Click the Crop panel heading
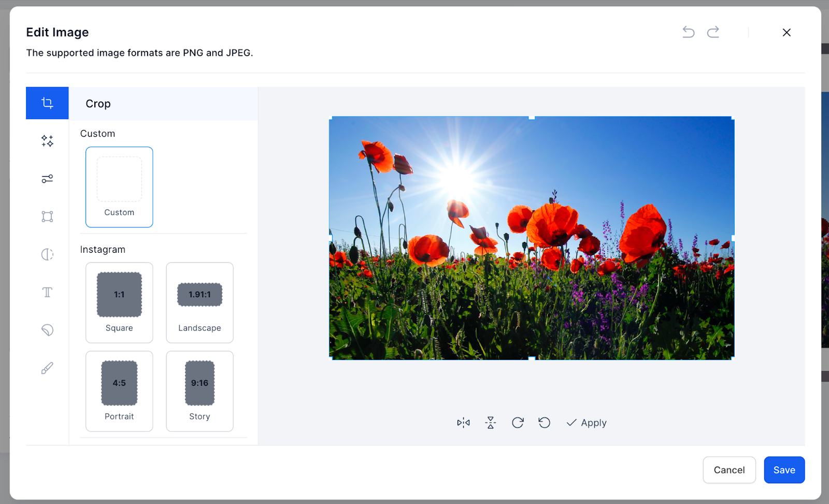The width and height of the screenshot is (829, 504). [98, 104]
